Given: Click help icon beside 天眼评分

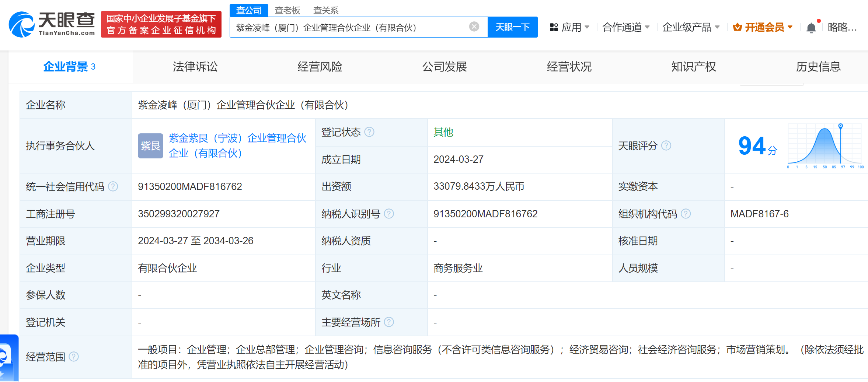Looking at the screenshot, I should click(x=666, y=146).
